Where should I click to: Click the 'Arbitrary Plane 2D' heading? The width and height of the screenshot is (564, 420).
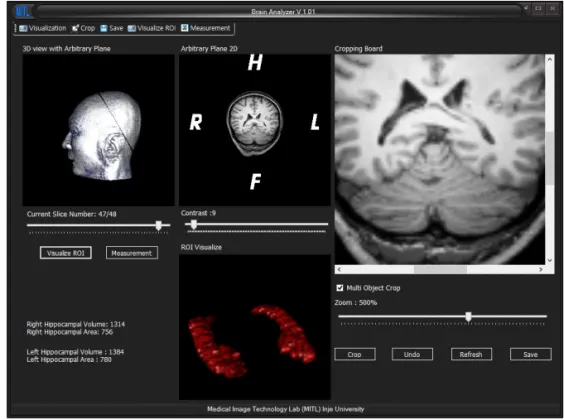pos(209,49)
